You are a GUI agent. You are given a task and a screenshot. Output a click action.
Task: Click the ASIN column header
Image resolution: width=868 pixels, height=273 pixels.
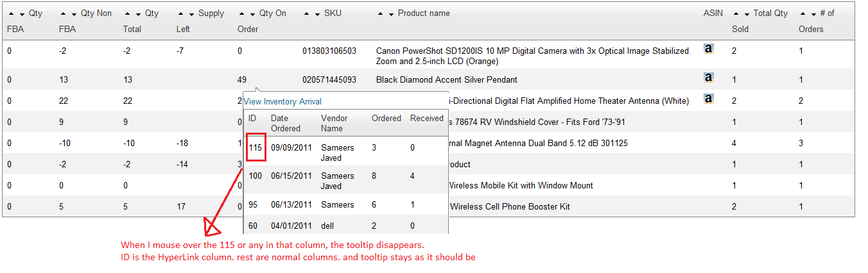(713, 13)
